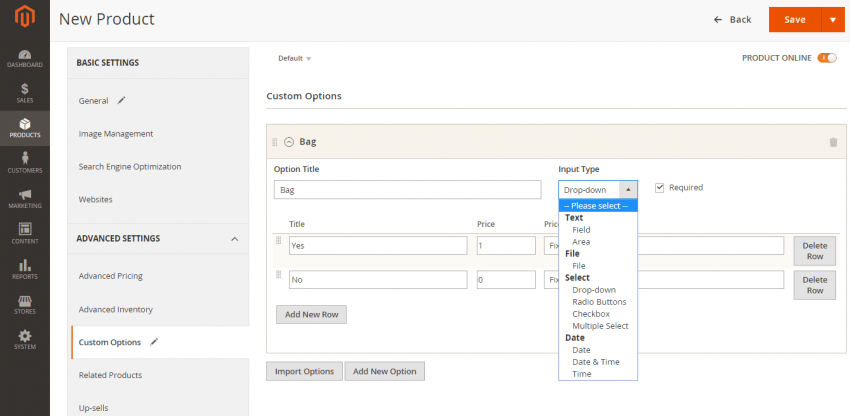This screenshot has width=850, height=416.
Task: Toggle the Required checkbox
Action: [x=659, y=188]
